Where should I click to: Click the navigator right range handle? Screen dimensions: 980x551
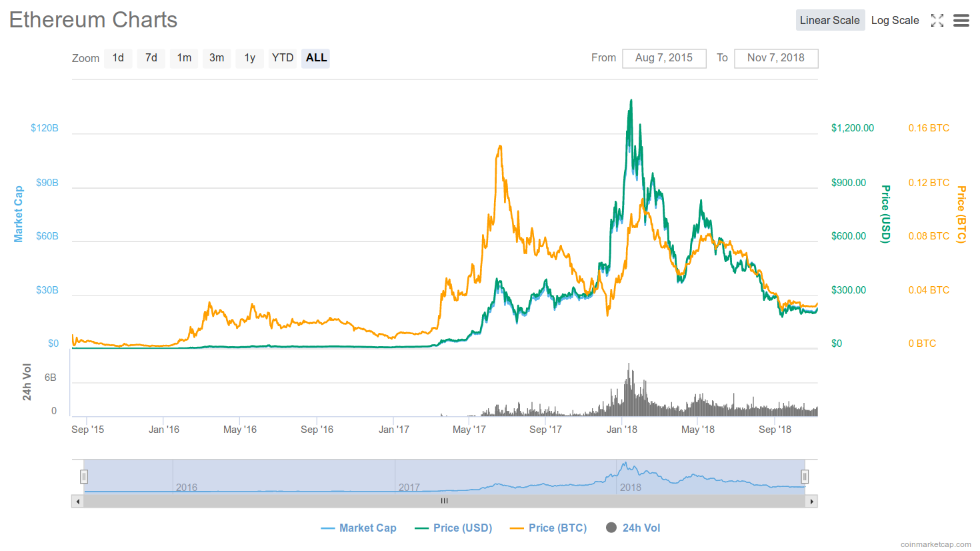tap(805, 476)
